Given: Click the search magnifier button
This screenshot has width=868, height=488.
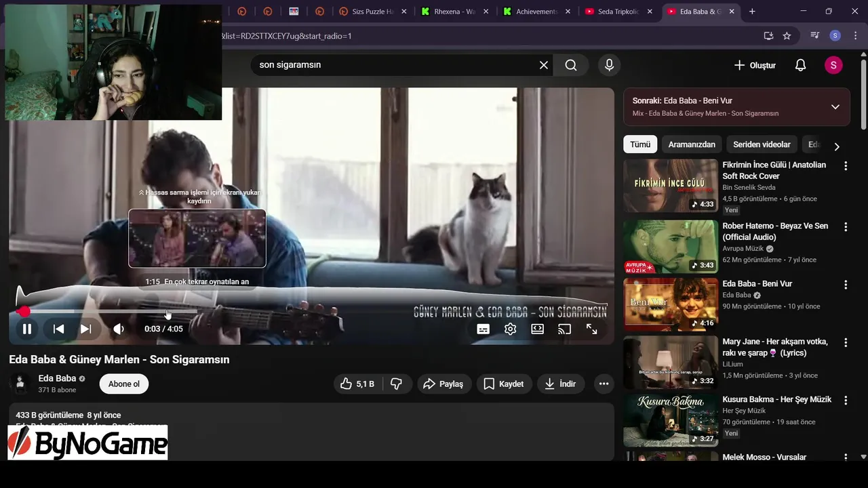Looking at the screenshot, I should (571, 65).
